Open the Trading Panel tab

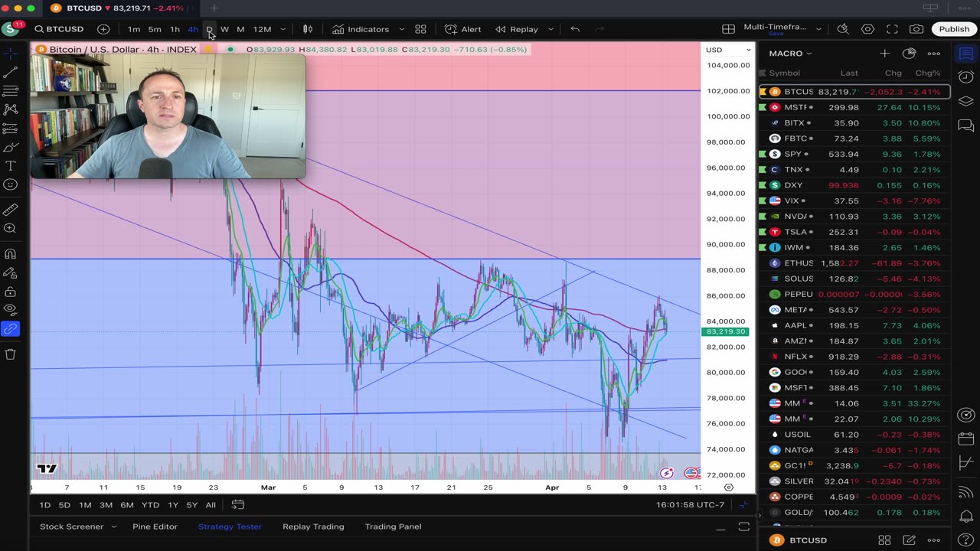pos(393,527)
